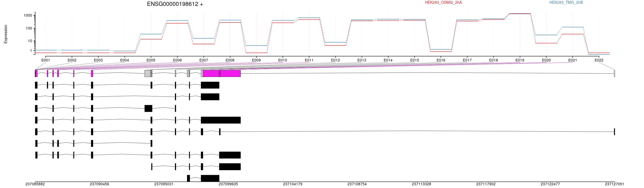Click genomic coordinate 237113328
Screen dimensions: 644x188
point(422,184)
